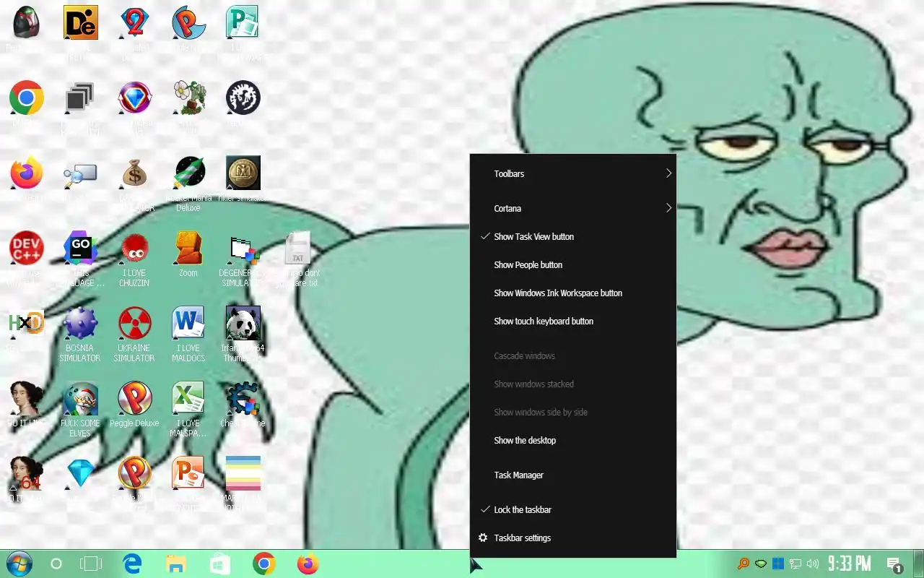
Task: Open Cortana circle on the taskbar
Action: pos(56,564)
